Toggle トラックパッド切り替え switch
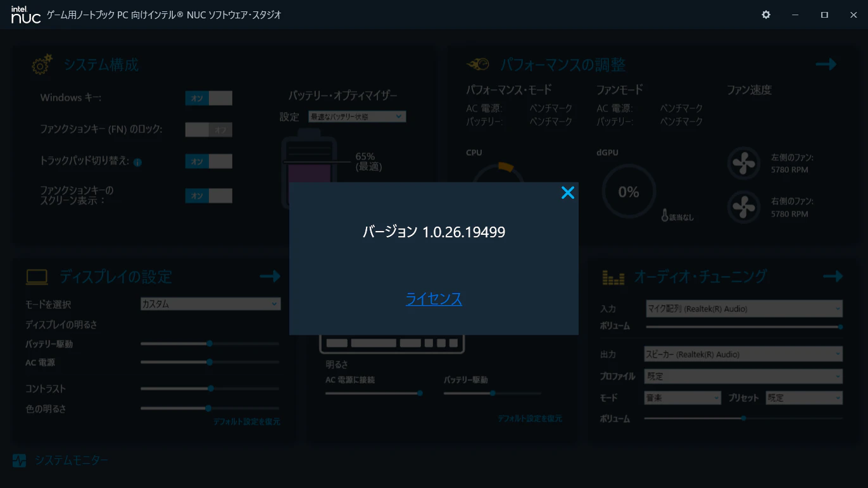This screenshot has height=488, width=868. (209, 161)
